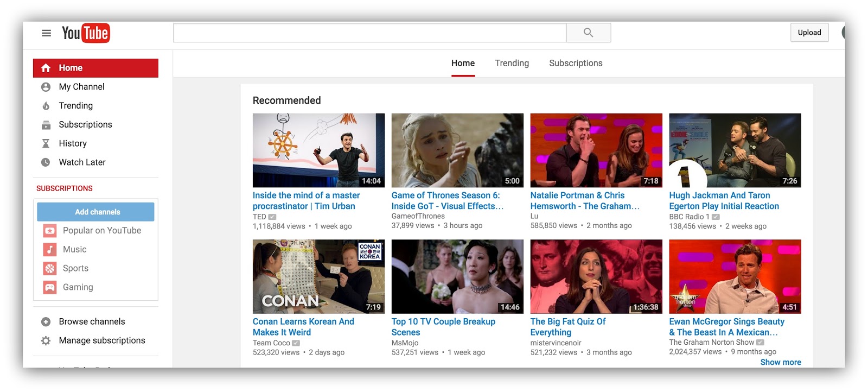Open Watch Later in the sidebar
Viewport: 868px width, 392px height.
tap(82, 162)
